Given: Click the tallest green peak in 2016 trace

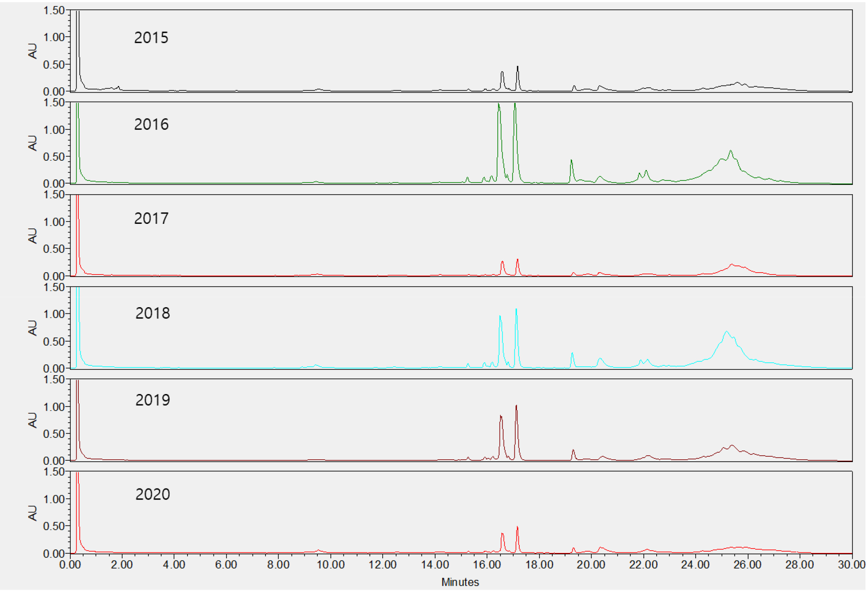Looking at the screenshot, I should (499, 107).
